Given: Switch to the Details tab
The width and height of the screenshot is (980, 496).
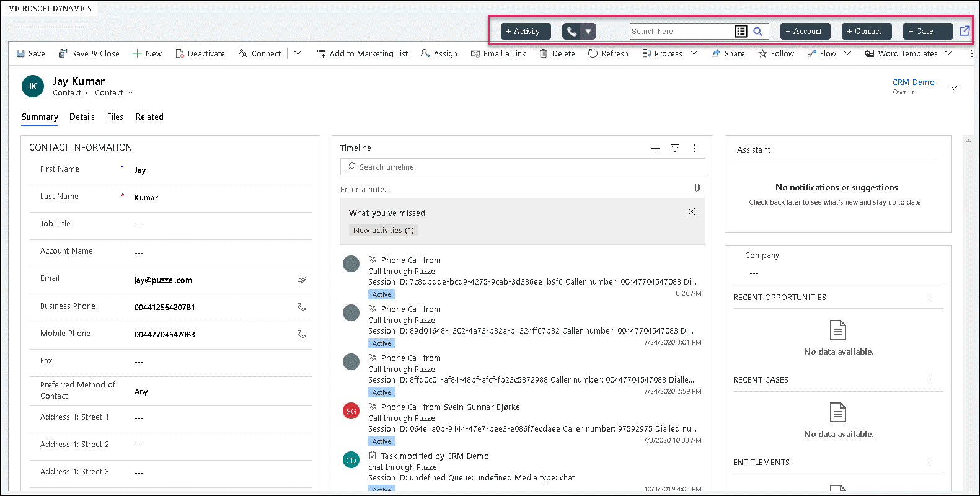Looking at the screenshot, I should pyautogui.click(x=82, y=117).
